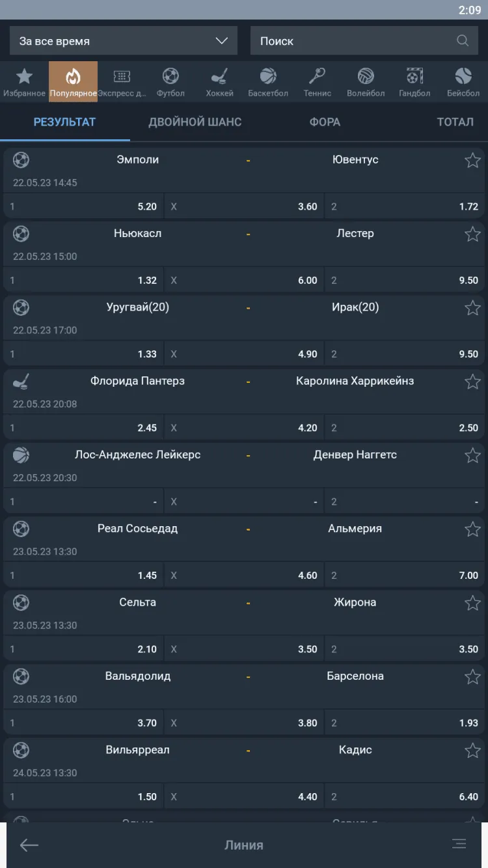The image size is (488, 868).
Task: Open the Favorites (Избранное) sport filter
Action: coord(24,82)
